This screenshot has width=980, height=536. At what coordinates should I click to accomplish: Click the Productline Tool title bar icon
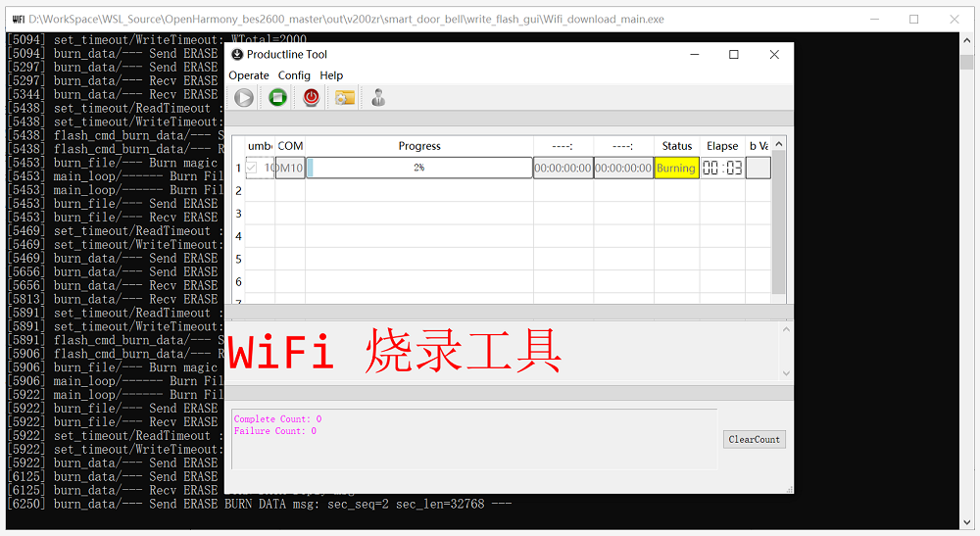[x=236, y=55]
